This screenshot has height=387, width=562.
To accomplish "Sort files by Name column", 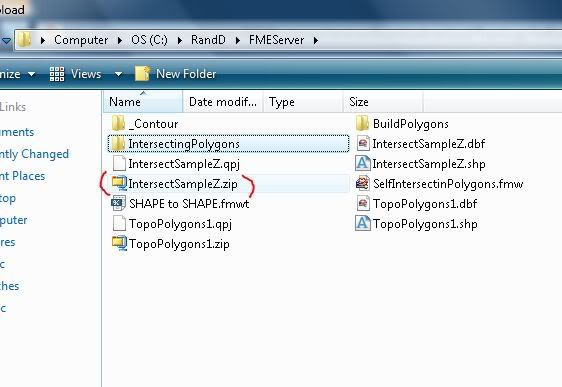I will (143, 102).
